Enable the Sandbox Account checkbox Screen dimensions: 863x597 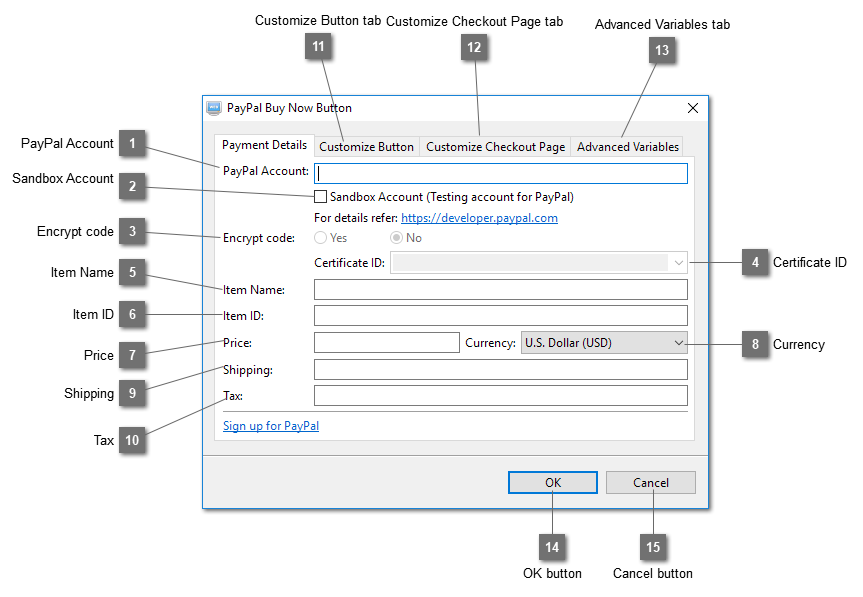pos(320,196)
